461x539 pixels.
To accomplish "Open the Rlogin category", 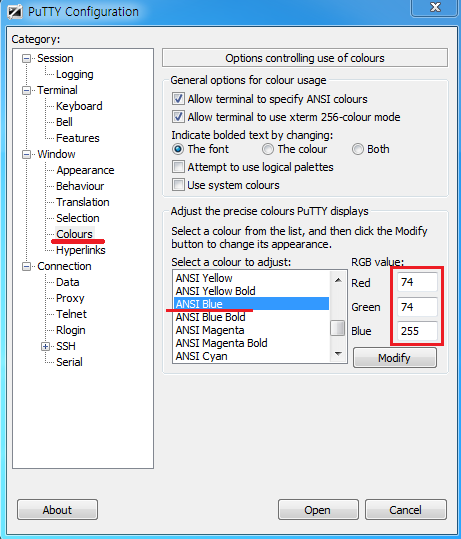I will pos(71,330).
